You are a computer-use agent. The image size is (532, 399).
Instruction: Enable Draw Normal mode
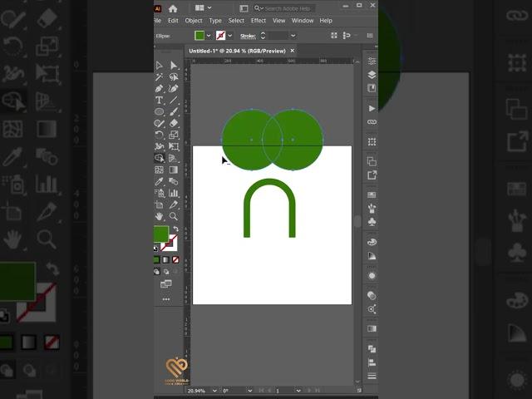[x=156, y=272]
